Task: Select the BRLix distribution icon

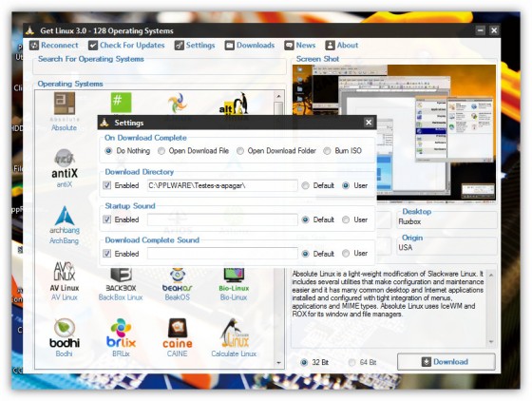Action: 121,334
